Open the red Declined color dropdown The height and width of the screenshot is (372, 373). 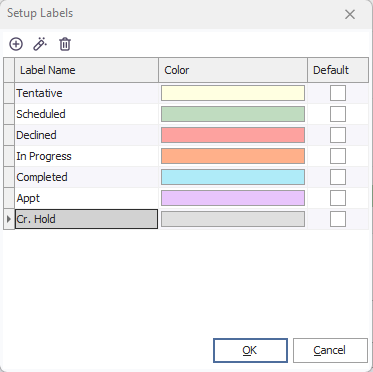[x=233, y=135]
